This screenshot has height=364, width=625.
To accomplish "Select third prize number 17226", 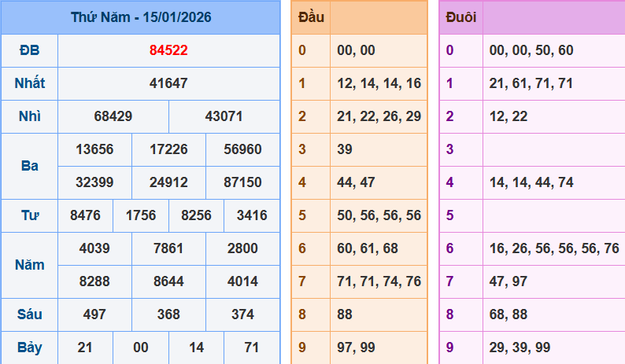I will pyautogui.click(x=168, y=149).
